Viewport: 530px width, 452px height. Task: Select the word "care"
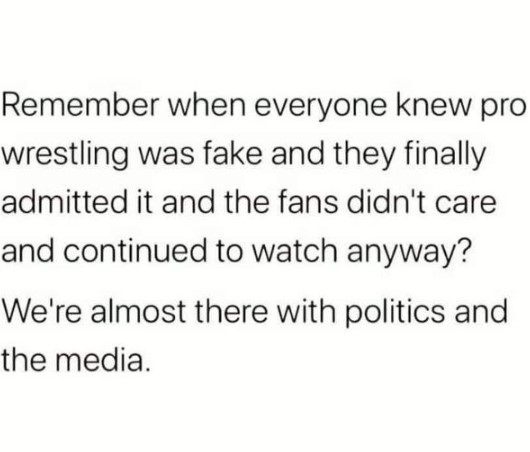[x=463, y=206]
